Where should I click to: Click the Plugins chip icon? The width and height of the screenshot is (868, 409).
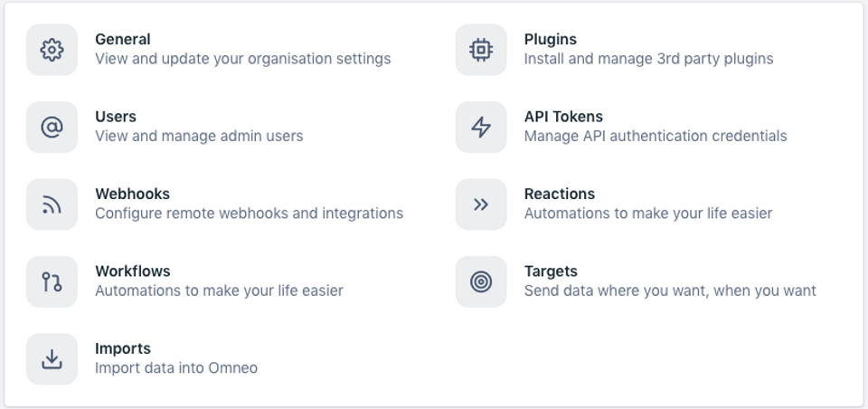point(481,50)
